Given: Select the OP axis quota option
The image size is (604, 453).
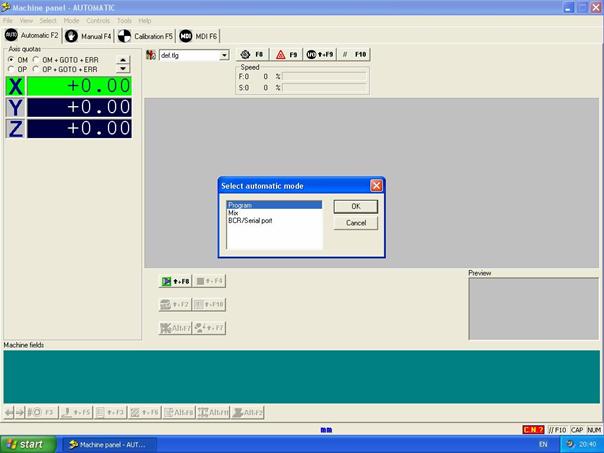Looking at the screenshot, I should coord(11,69).
